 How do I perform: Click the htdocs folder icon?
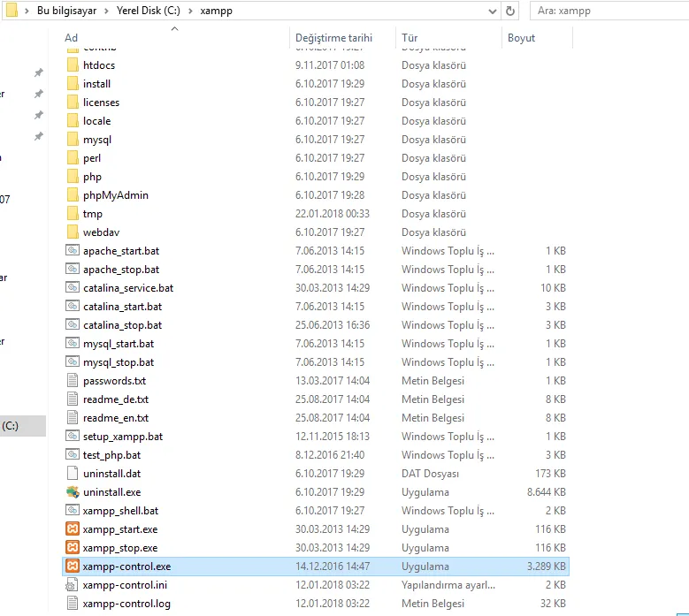click(x=73, y=65)
